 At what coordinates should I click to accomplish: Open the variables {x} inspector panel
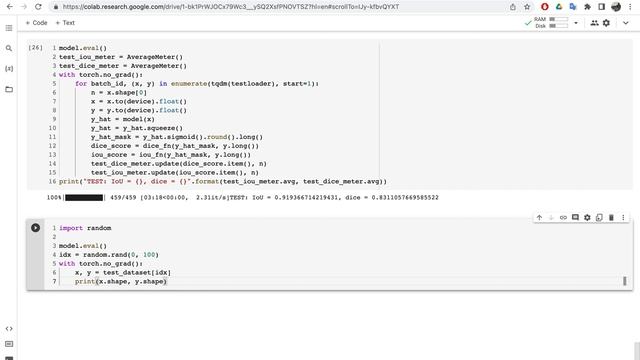[x=9, y=69]
